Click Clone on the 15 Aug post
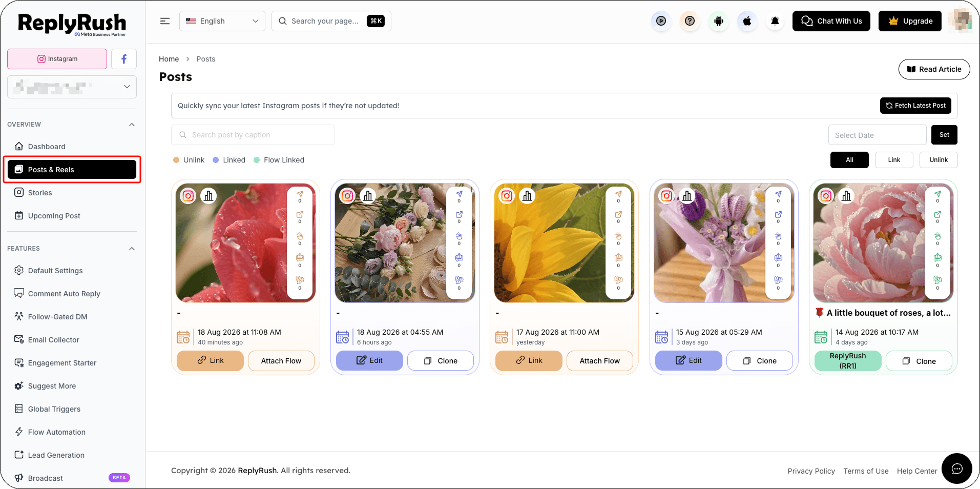980x489 pixels. (x=760, y=361)
